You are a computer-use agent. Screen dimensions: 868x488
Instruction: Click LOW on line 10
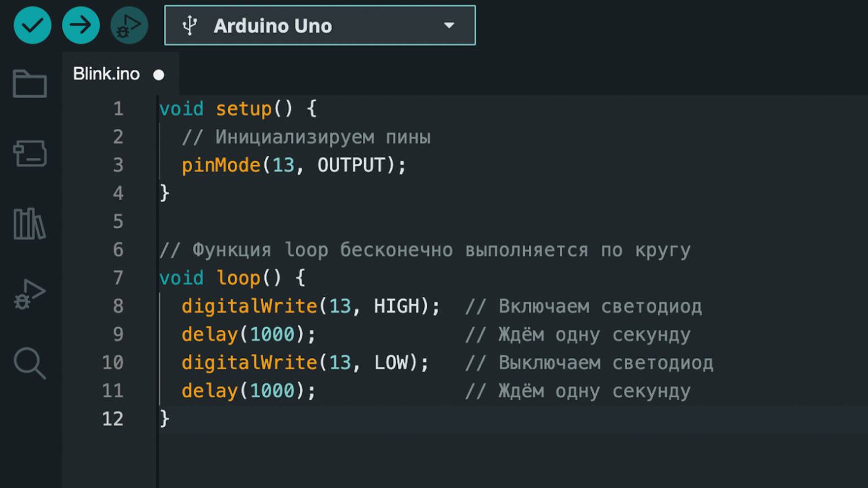[x=391, y=362]
